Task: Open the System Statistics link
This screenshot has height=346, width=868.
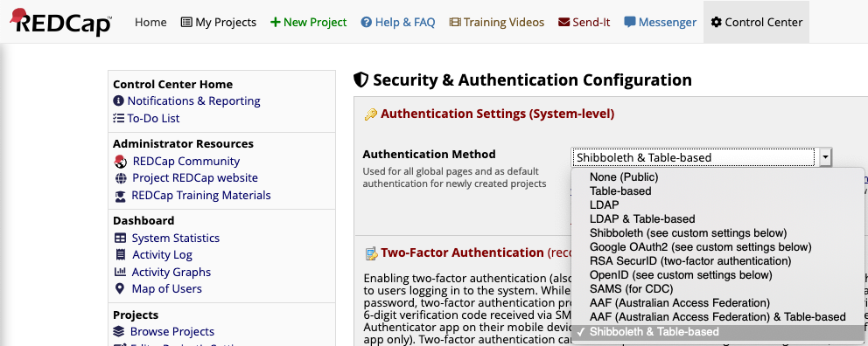Action: 176,238
